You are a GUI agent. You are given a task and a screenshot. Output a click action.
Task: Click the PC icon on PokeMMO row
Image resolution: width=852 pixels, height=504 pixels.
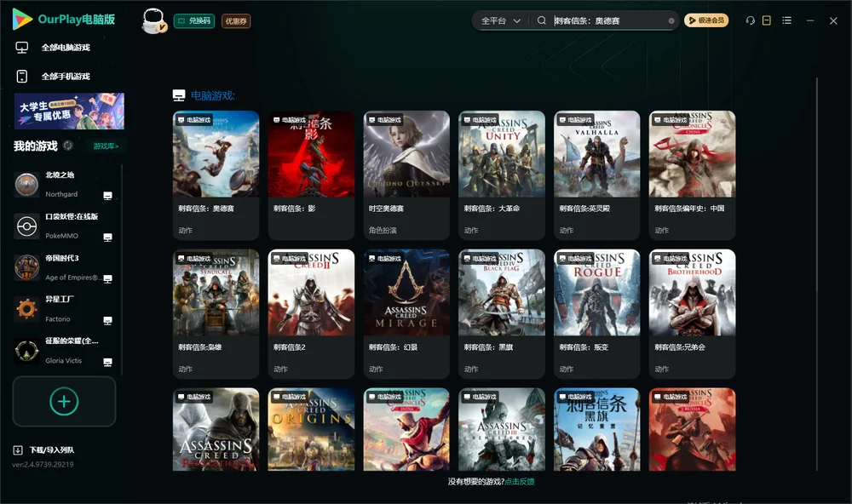click(x=107, y=238)
